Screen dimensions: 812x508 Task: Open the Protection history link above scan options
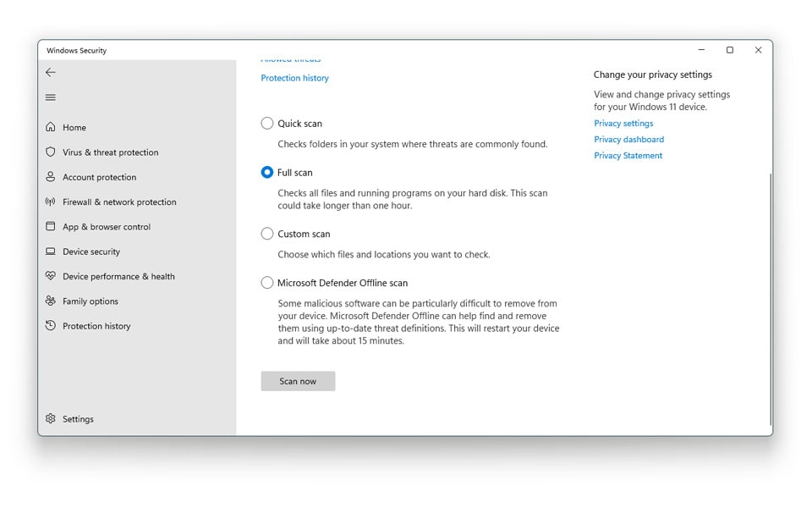[294, 78]
